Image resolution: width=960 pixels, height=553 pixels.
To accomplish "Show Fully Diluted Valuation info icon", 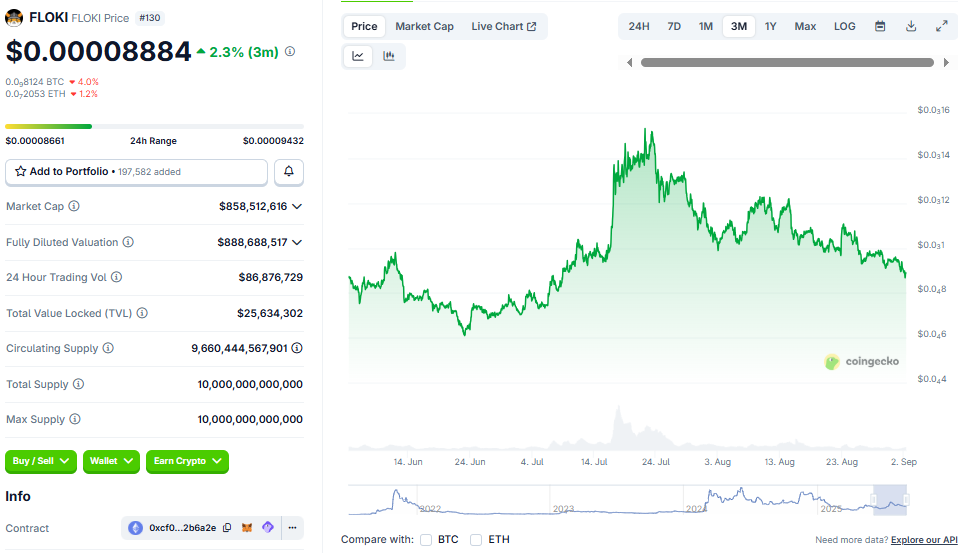I will tap(128, 242).
